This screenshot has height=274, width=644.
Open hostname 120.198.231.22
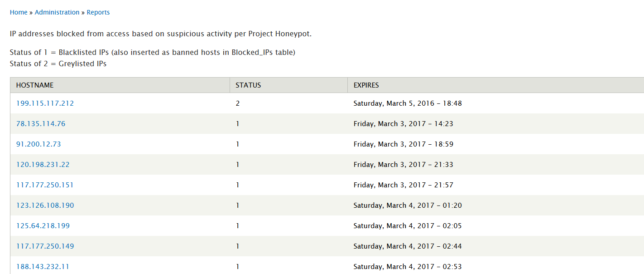(43, 165)
